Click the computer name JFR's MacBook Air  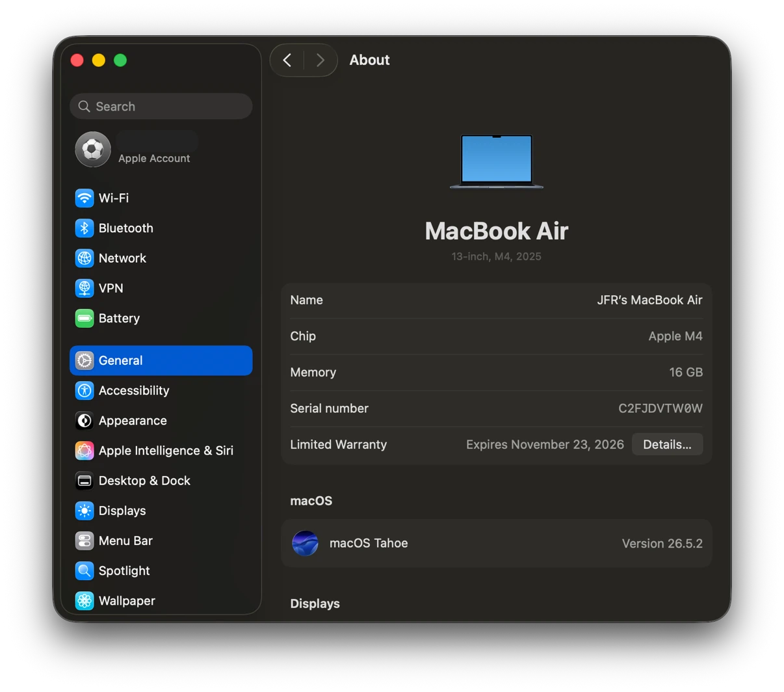click(x=649, y=300)
